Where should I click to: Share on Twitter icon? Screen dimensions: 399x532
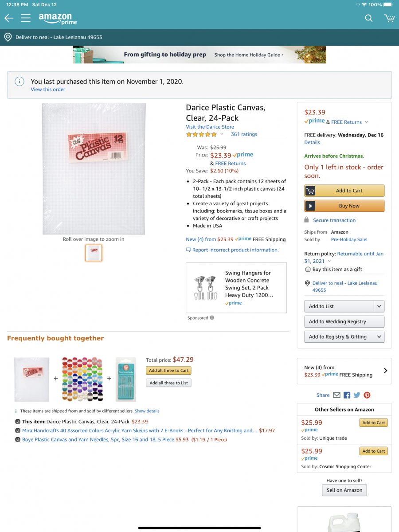pos(357,395)
